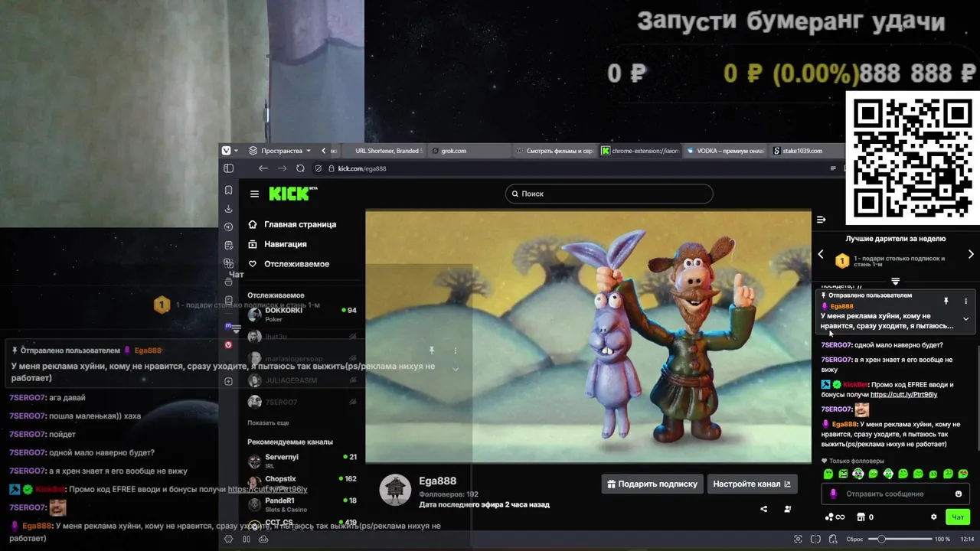Open the Vivaldi red panel icon

tap(228, 345)
